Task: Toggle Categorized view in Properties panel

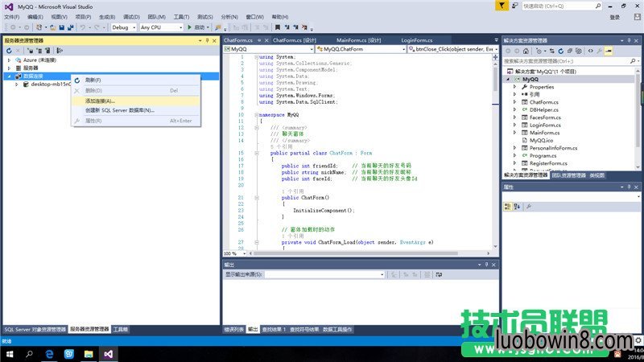Action: [x=508, y=207]
